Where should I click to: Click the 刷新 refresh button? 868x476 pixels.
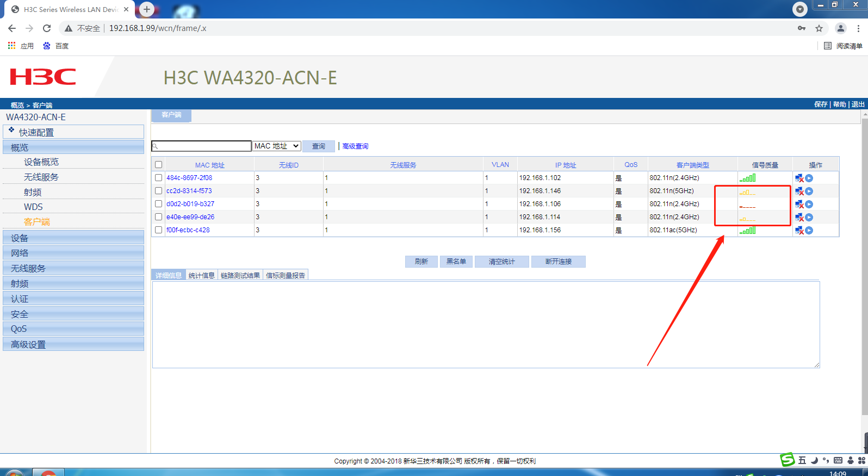coord(421,262)
